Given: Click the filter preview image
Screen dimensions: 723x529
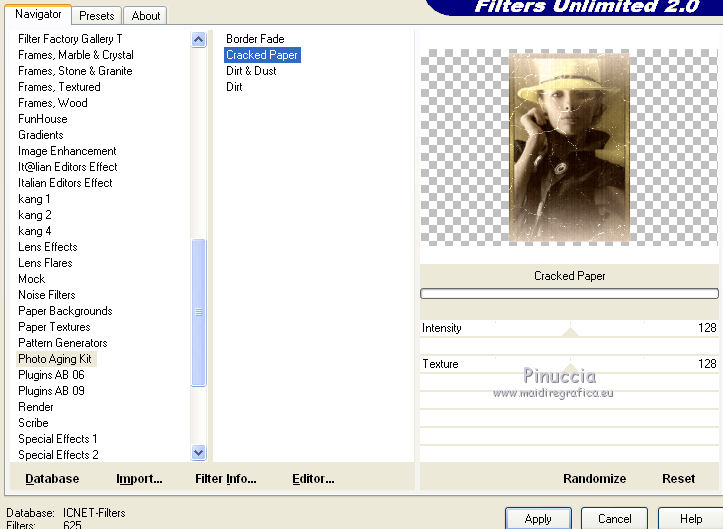Looking at the screenshot, I should tap(569, 146).
